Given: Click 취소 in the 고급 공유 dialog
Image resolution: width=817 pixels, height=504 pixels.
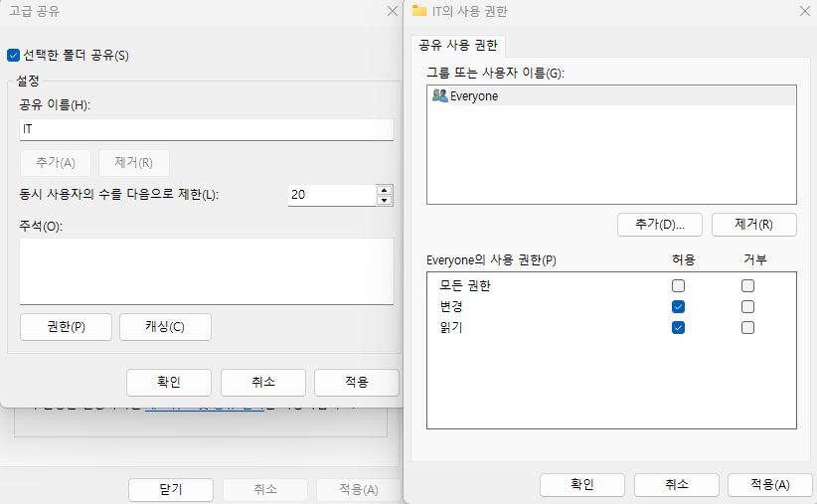Looking at the screenshot, I should click(263, 382).
